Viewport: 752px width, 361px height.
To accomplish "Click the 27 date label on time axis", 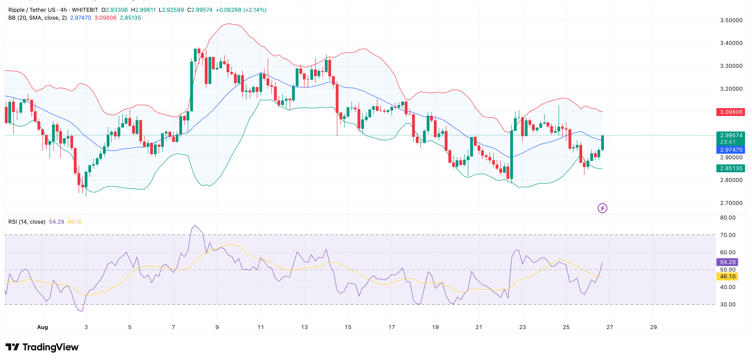I will 610,327.
